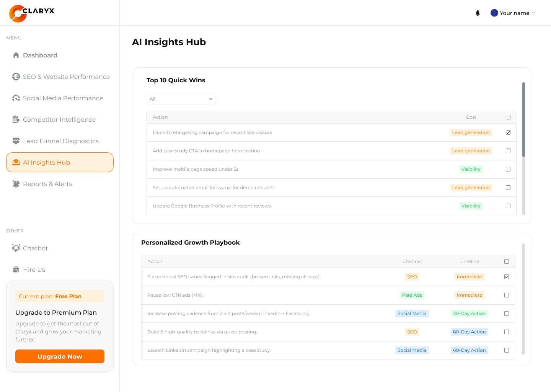Image resolution: width=551 pixels, height=392 pixels.
Task: Check the box for improving mobile page speed
Action: 508,169
